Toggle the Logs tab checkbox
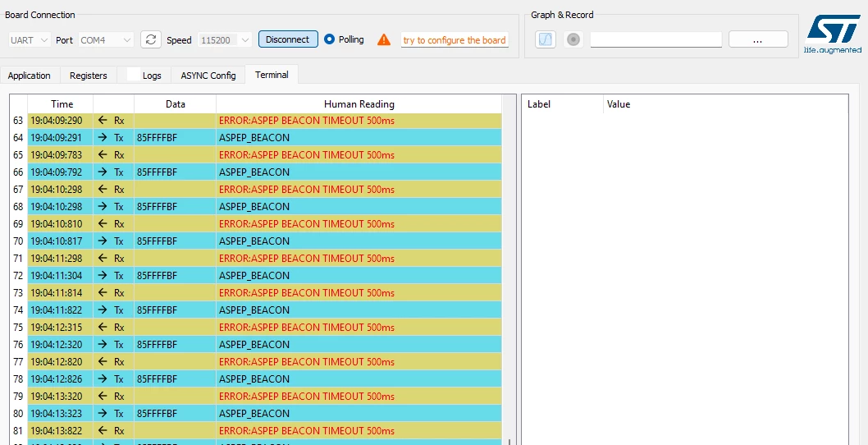The image size is (868, 445). tap(134, 74)
